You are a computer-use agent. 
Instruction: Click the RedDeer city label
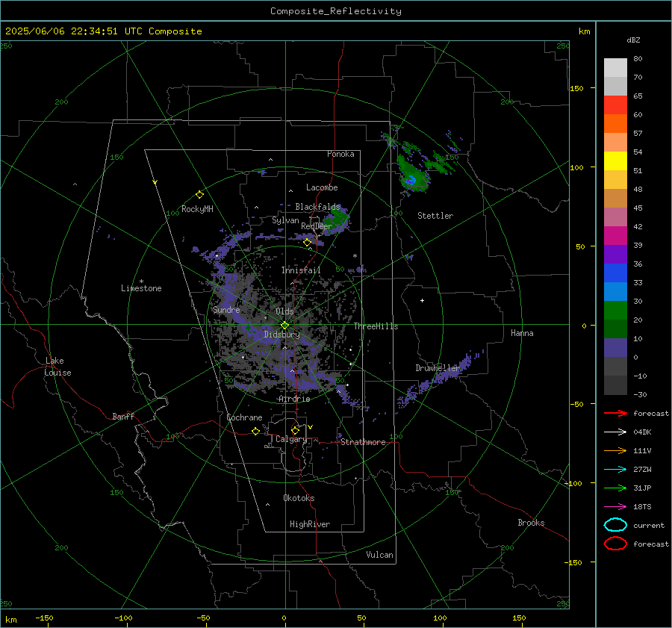317,226
